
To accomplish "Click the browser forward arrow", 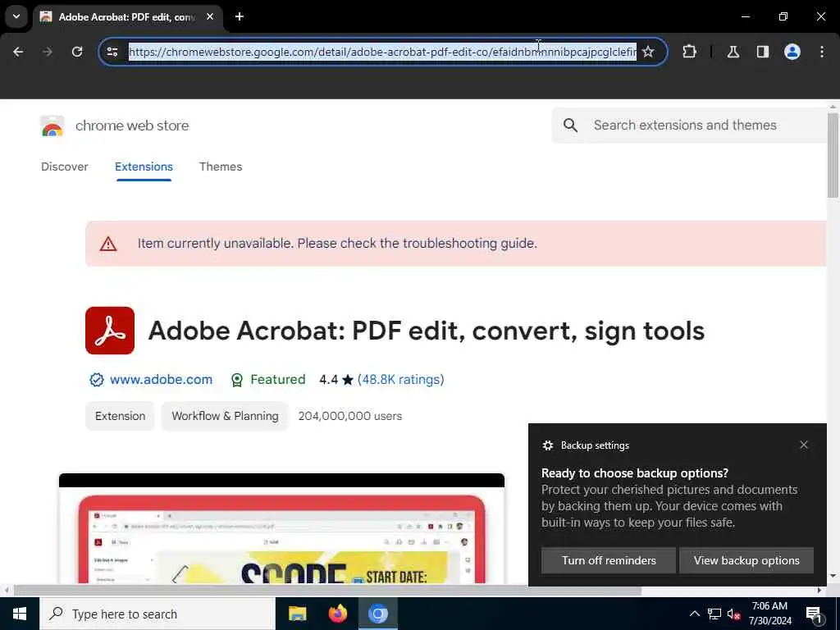I will (x=48, y=52).
